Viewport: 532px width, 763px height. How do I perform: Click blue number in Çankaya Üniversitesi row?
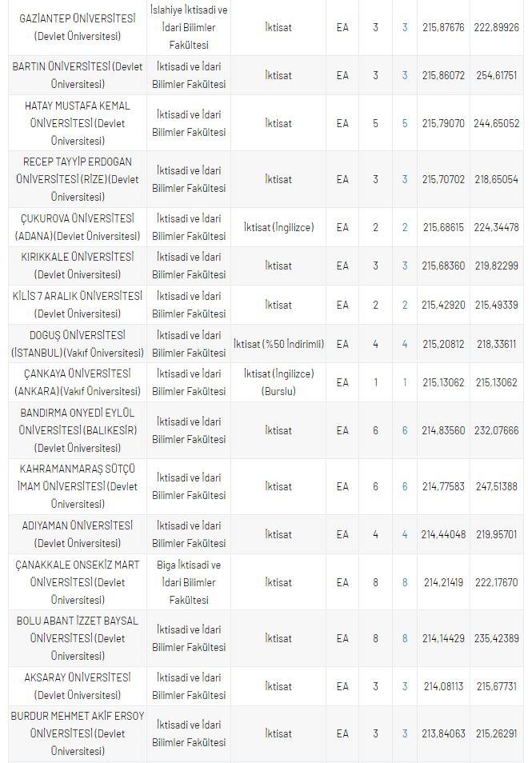click(x=405, y=382)
